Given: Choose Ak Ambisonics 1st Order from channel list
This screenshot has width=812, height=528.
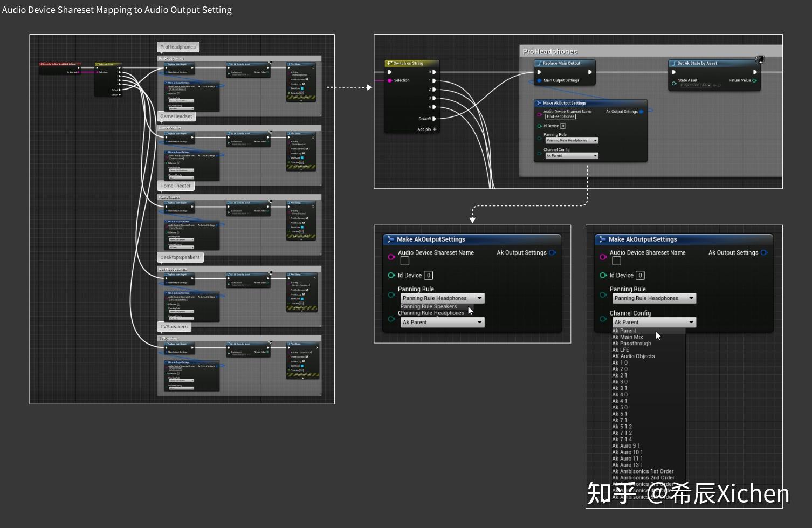Looking at the screenshot, I should (x=642, y=471).
